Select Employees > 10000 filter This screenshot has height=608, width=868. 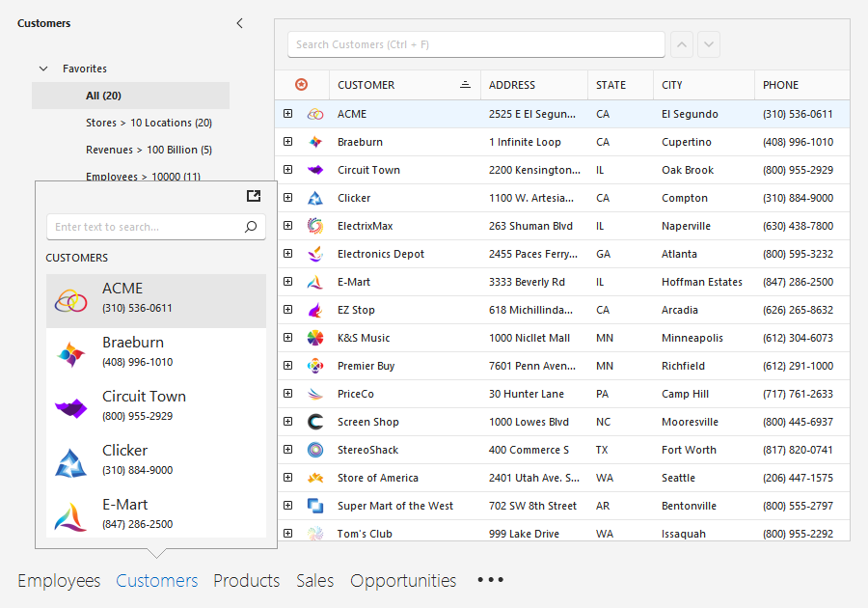(x=144, y=176)
